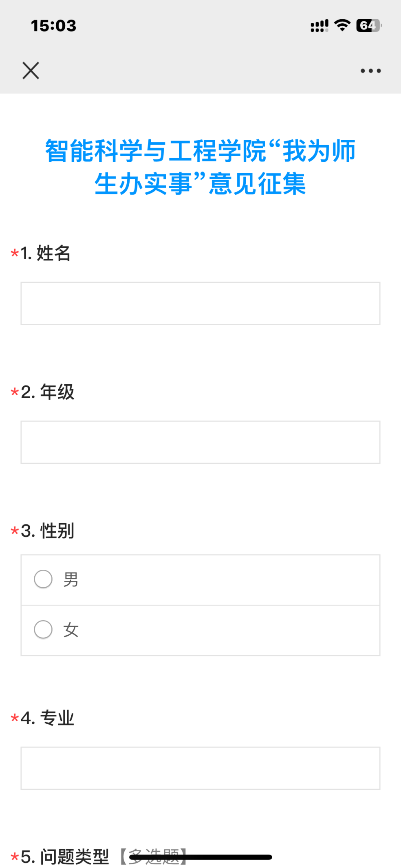The image size is (401, 868).
Task: Open the three-dots more options menu
Action: tap(370, 71)
